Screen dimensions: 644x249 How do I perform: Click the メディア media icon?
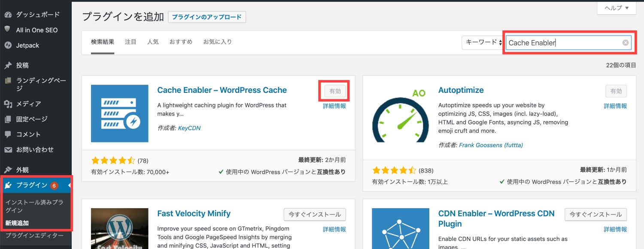pyautogui.click(x=8, y=104)
